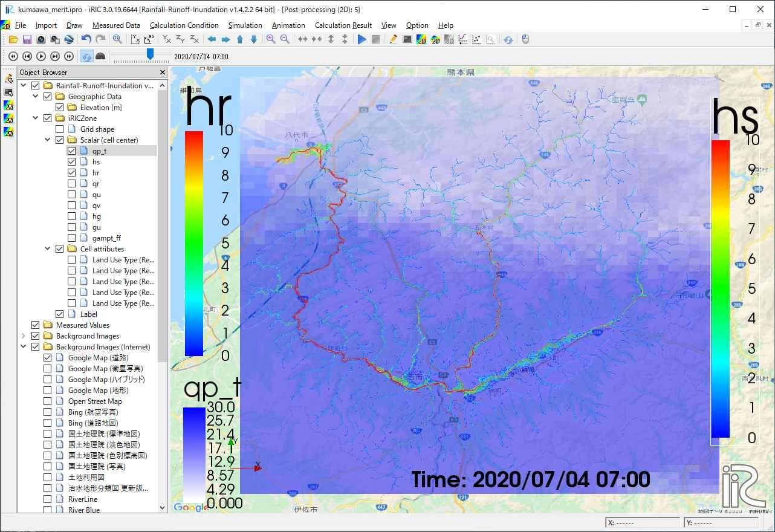The height and width of the screenshot is (532, 775).
Task: Open the Calculation Condition menu
Action: (184, 25)
